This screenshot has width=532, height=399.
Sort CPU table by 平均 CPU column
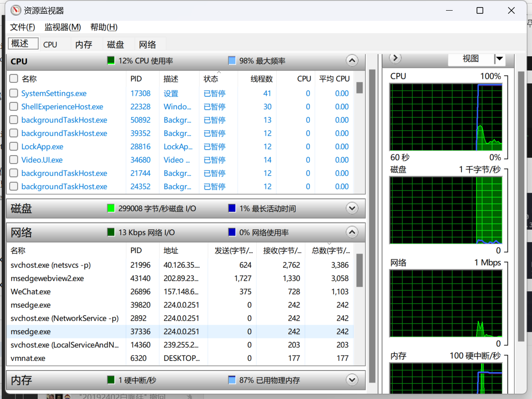click(334, 78)
